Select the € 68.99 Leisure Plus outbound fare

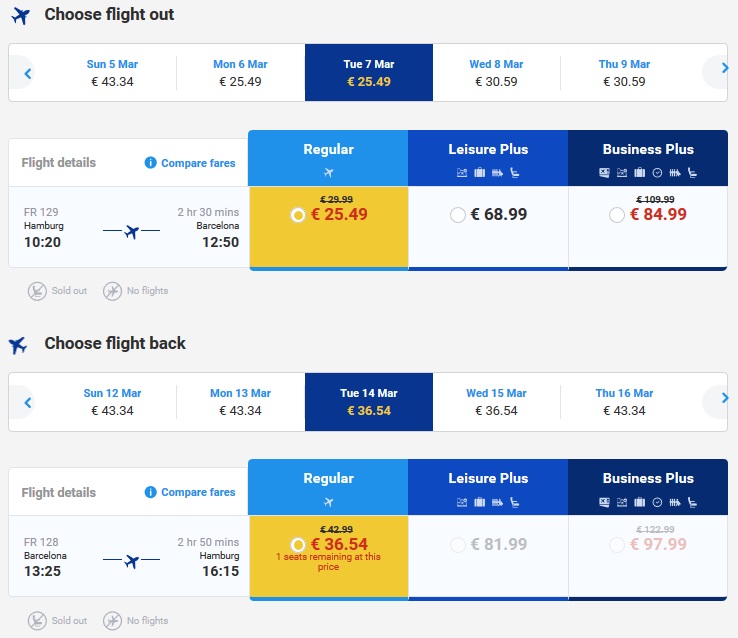[x=458, y=215]
